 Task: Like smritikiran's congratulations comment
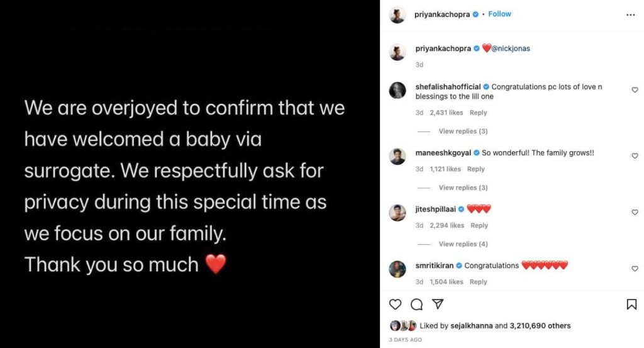635,269
